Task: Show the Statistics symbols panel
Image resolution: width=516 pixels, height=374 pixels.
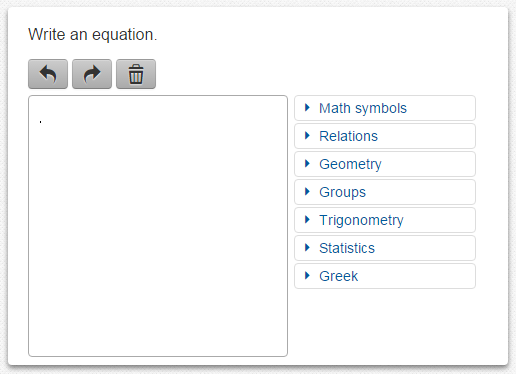Action: 347,248
